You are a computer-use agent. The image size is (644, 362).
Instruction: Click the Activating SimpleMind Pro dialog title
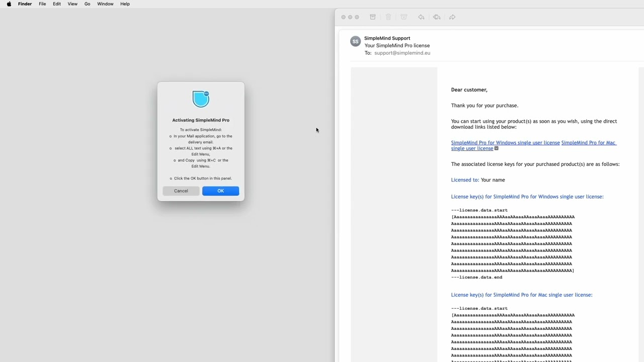(201, 120)
